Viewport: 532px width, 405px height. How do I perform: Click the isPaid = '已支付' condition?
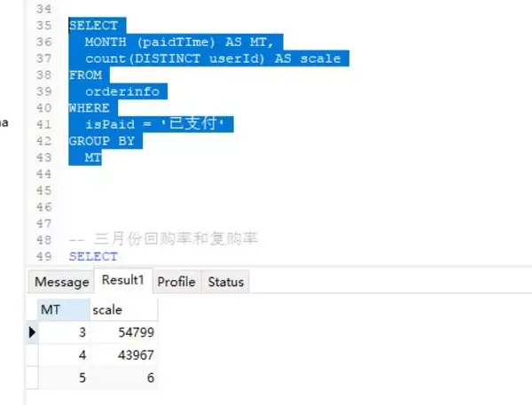154,124
